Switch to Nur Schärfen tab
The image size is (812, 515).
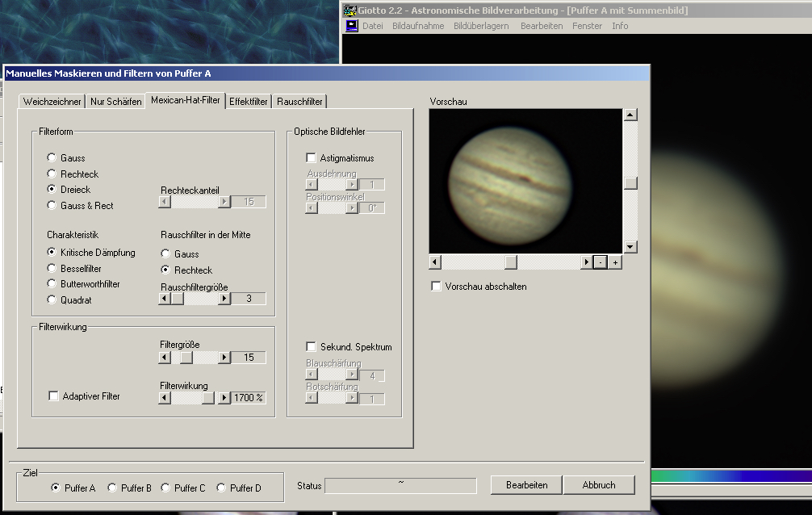(116, 102)
